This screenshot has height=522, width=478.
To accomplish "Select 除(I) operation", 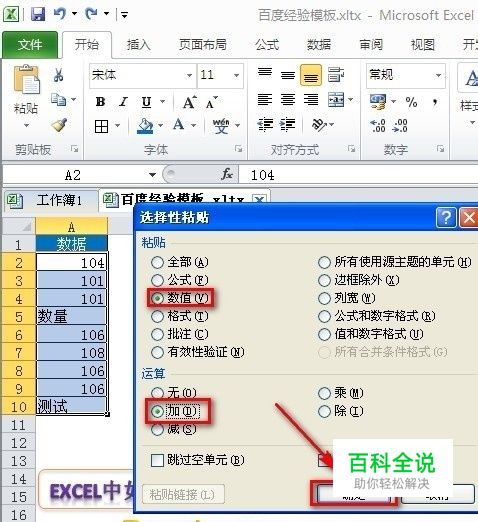I will point(340,411).
